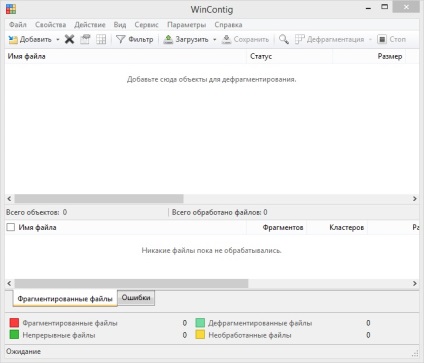
Task: Click upper list horizontal scrollbar thumb
Action: (99, 199)
